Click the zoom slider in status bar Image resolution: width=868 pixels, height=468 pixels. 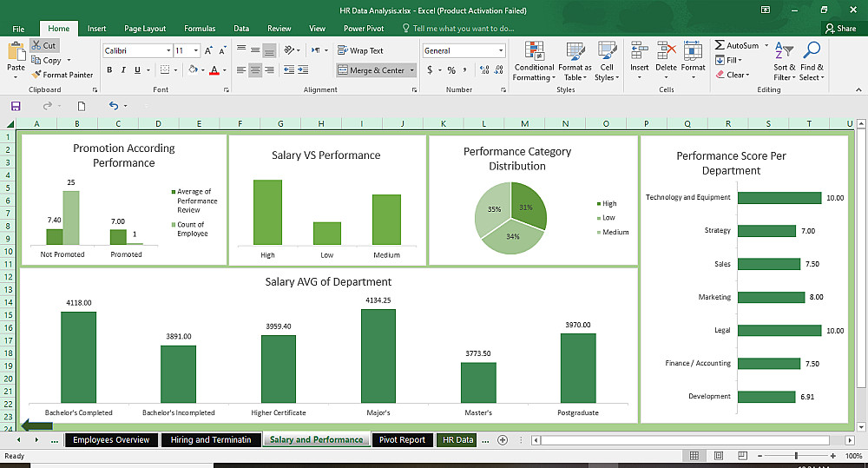796,456
